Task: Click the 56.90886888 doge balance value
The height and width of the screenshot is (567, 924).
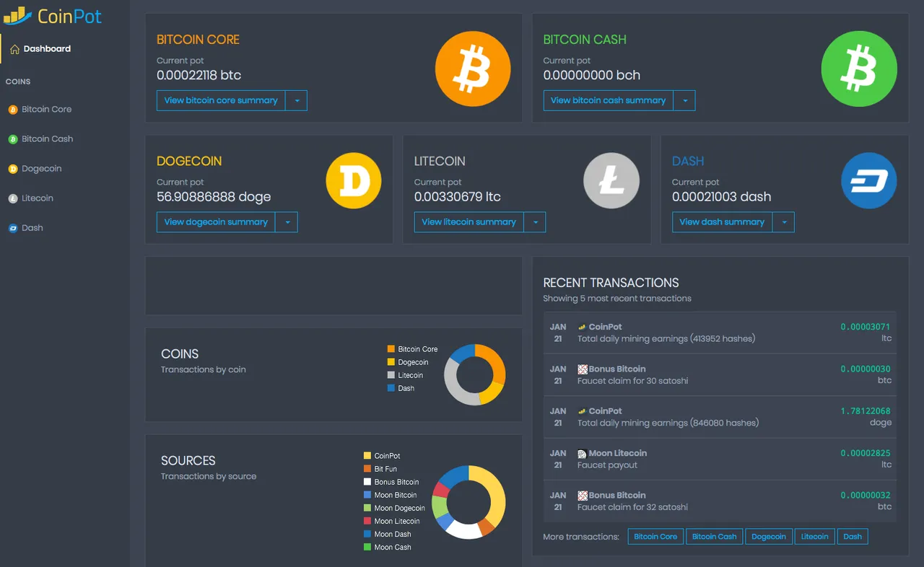Action: tap(214, 197)
